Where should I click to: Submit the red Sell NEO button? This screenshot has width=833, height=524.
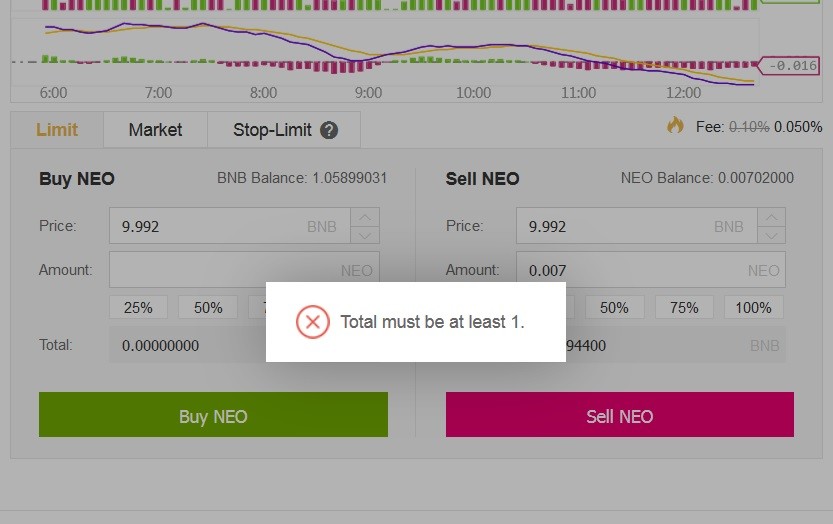coord(619,415)
